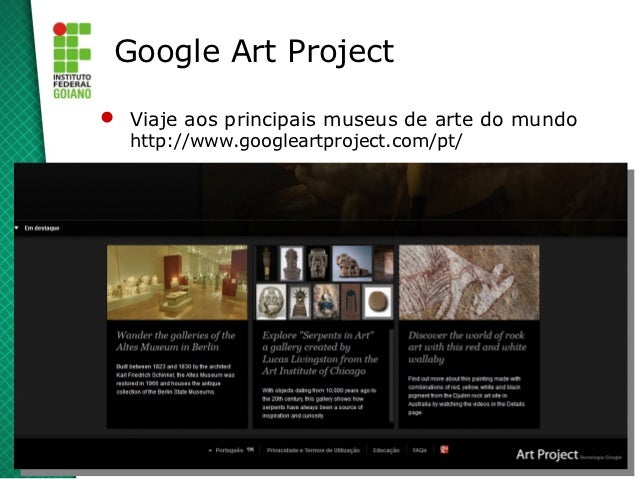The height and width of the screenshot is (479, 638).
Task: Select the round stone relief carving thumbnail
Action: 271,302
